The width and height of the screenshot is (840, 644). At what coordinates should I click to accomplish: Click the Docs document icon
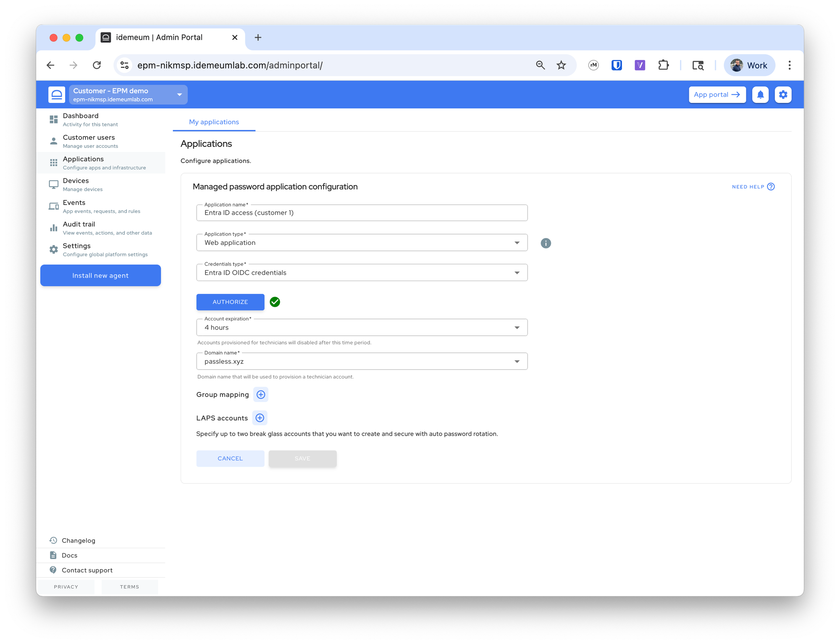click(53, 555)
